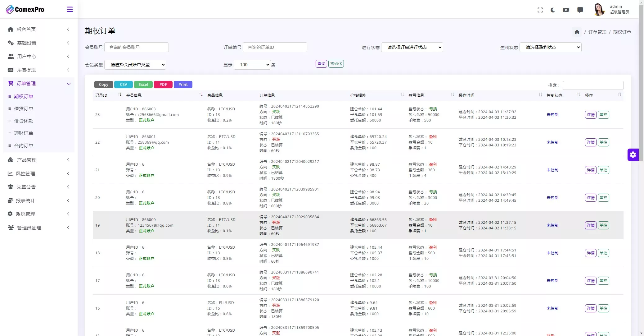Sort table by 记录ID column arrows
The width and height of the screenshot is (644, 336).
point(120,95)
